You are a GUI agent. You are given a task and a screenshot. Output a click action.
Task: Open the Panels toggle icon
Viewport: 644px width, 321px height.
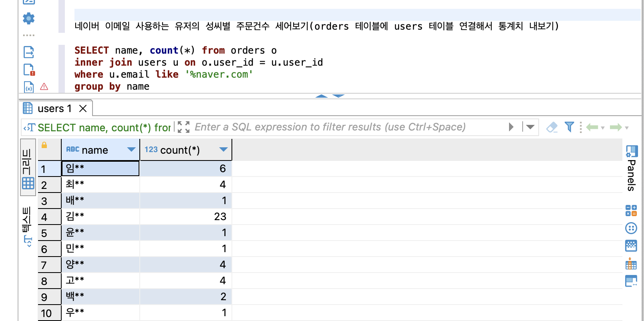[x=632, y=151]
